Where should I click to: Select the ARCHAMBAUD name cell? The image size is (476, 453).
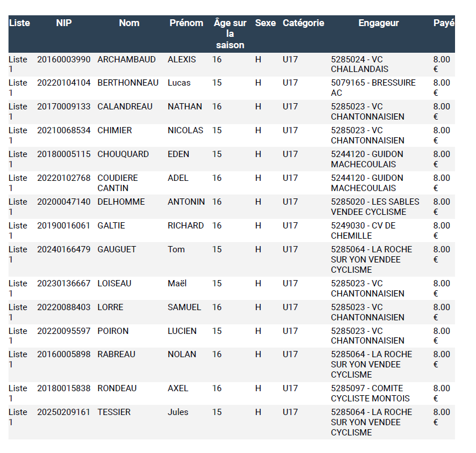point(126,60)
